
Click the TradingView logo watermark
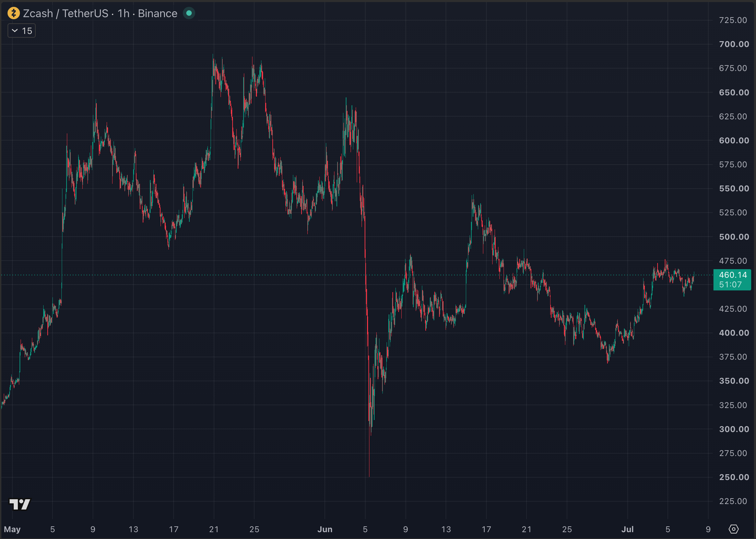(x=20, y=504)
